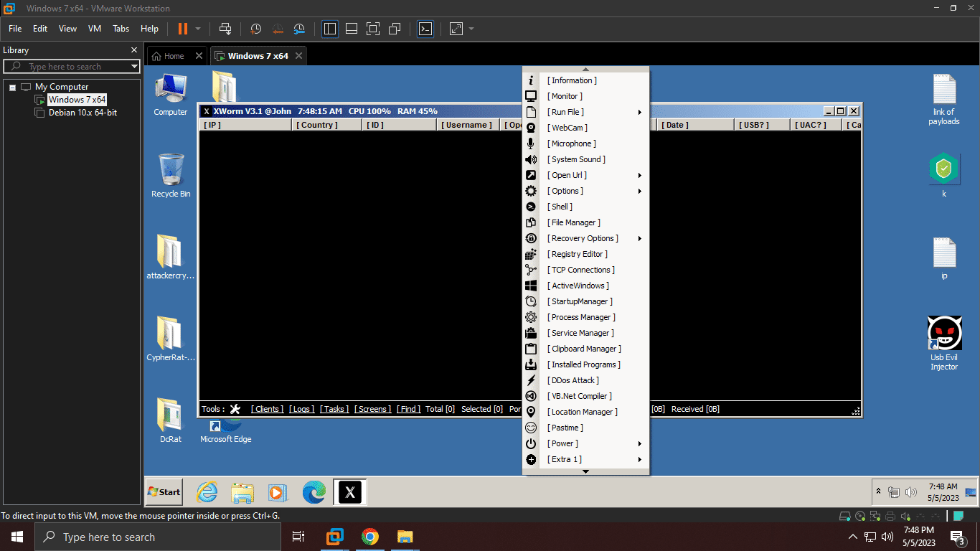Open the dropdown next to the suspend button
Viewport: 980px width, 551px height.
198,29
